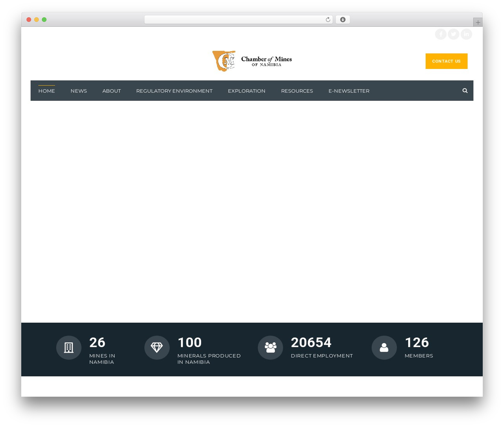Image resolution: width=504 pixels, height=427 pixels.
Task: Open the browser downloads button
Action: click(x=343, y=20)
